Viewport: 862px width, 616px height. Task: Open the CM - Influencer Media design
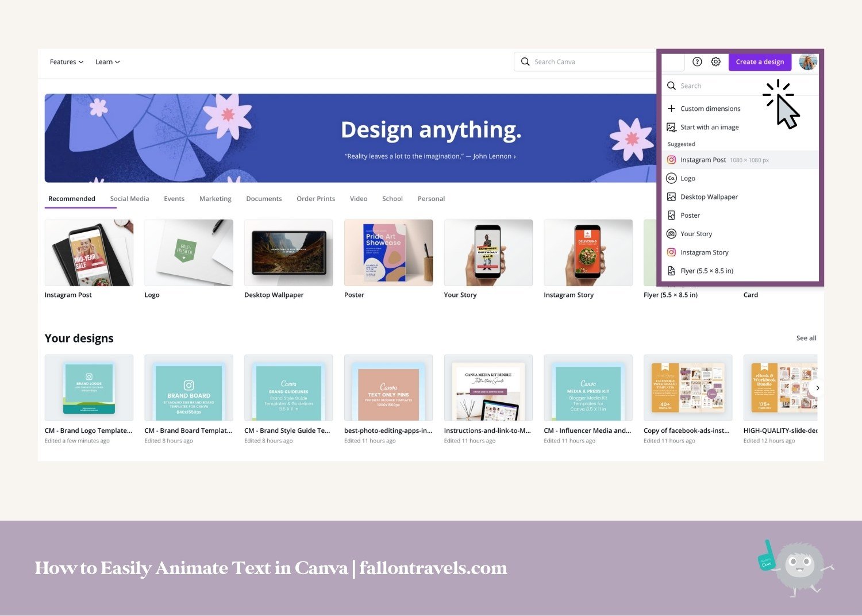588,388
